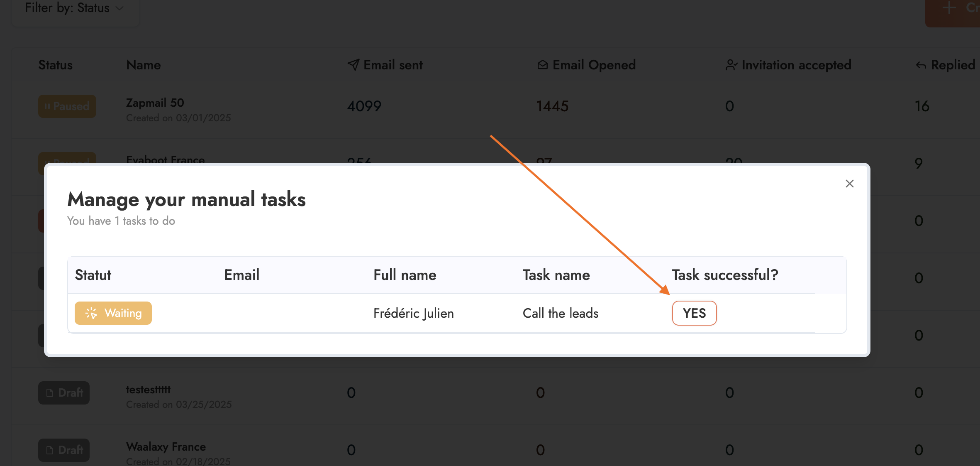Click the Task name column header

point(556,275)
